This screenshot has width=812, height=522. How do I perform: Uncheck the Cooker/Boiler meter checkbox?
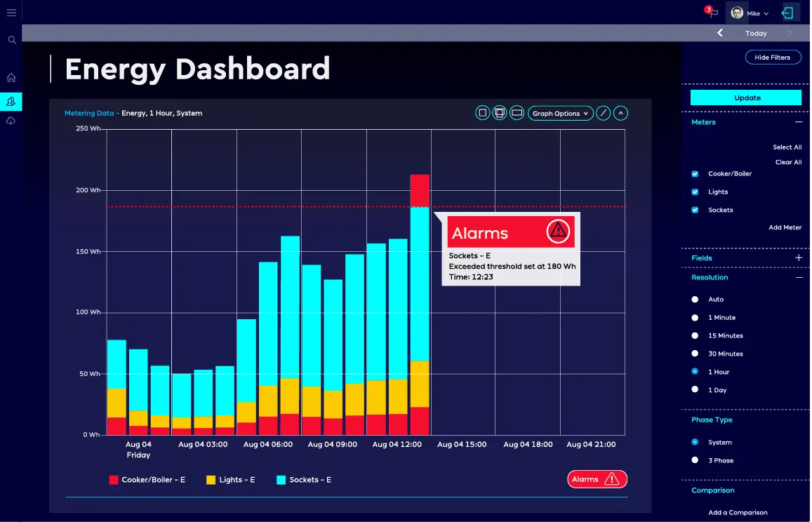click(x=695, y=174)
